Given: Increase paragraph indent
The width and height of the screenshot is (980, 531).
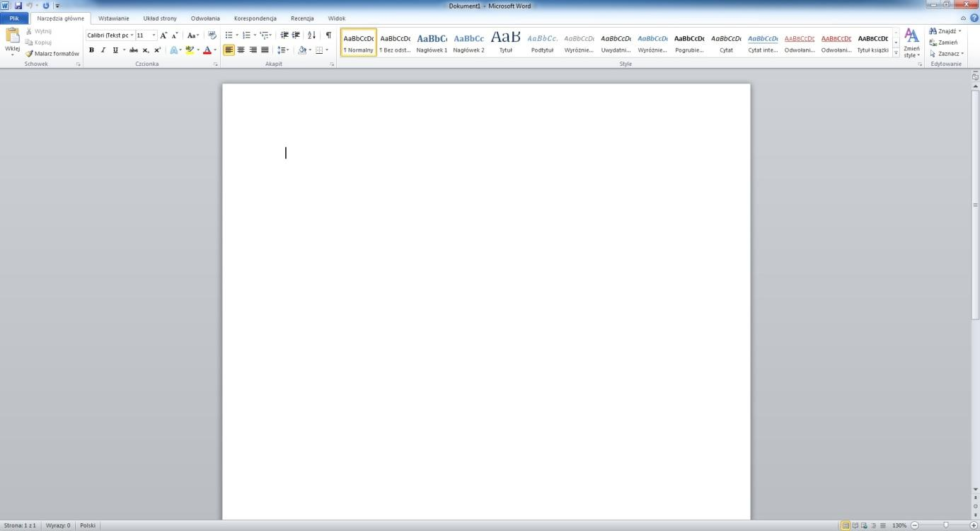Looking at the screenshot, I should coord(296,35).
